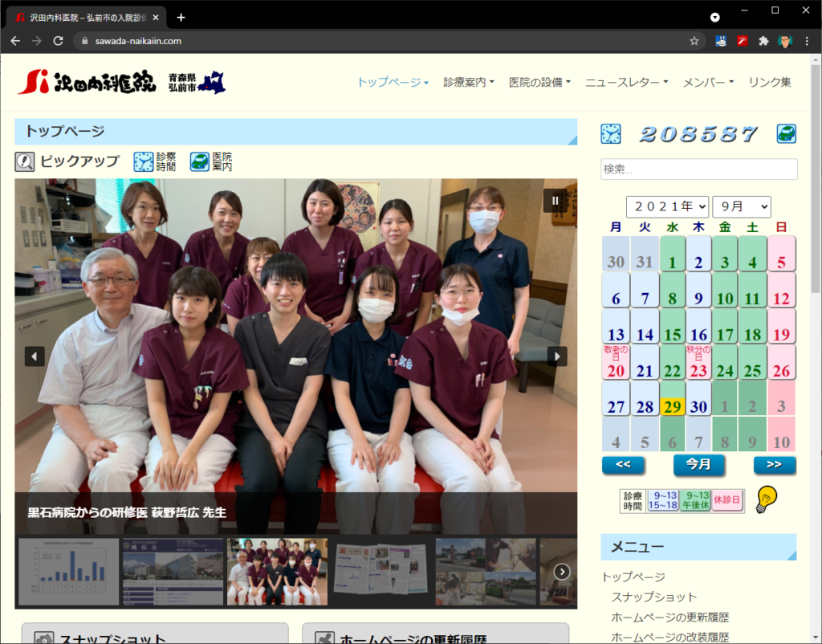Click the site info lock icon
Image resolution: width=822 pixels, height=644 pixels.
click(85, 41)
